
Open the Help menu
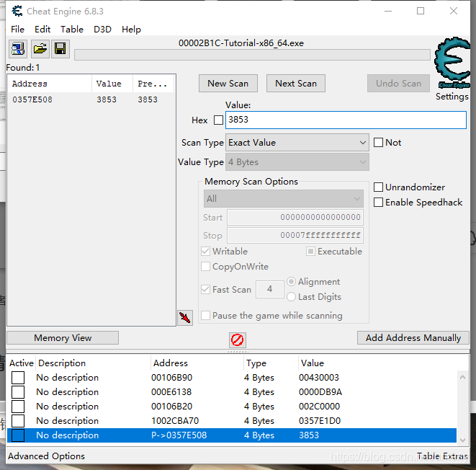pyautogui.click(x=132, y=30)
